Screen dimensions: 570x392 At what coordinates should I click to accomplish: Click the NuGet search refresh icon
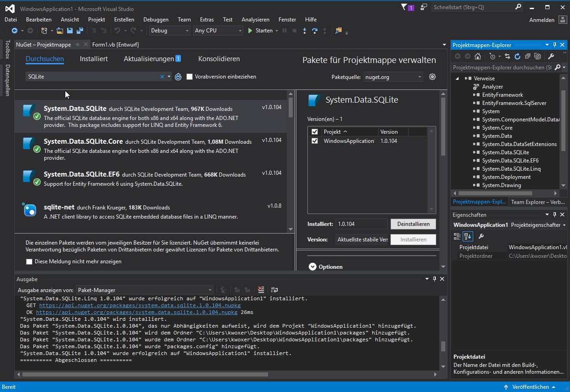[x=179, y=77]
